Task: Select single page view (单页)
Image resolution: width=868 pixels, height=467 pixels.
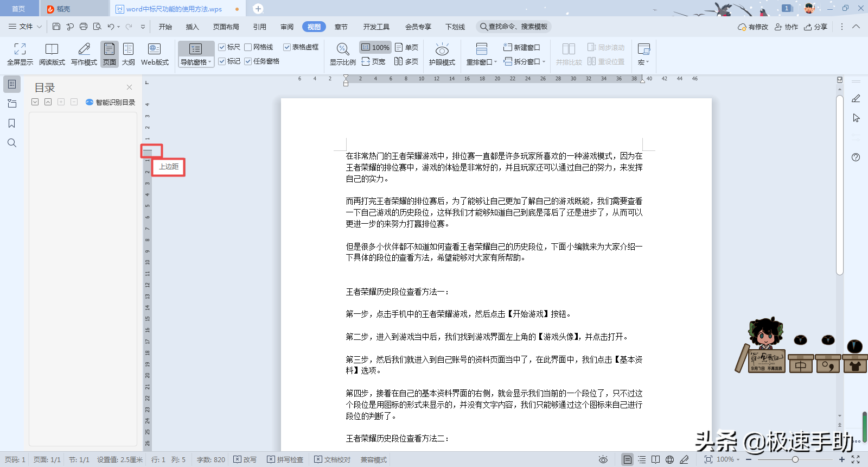Action: tap(407, 47)
